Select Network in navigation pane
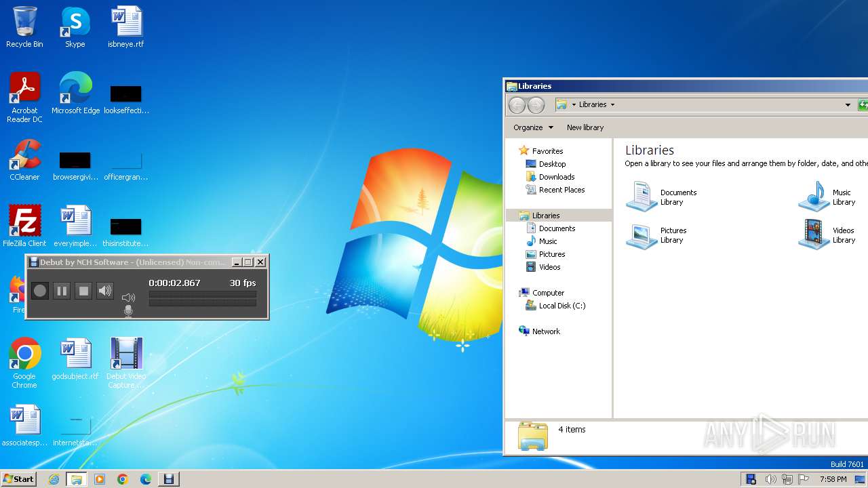The height and width of the screenshot is (488, 868). (x=540, y=331)
